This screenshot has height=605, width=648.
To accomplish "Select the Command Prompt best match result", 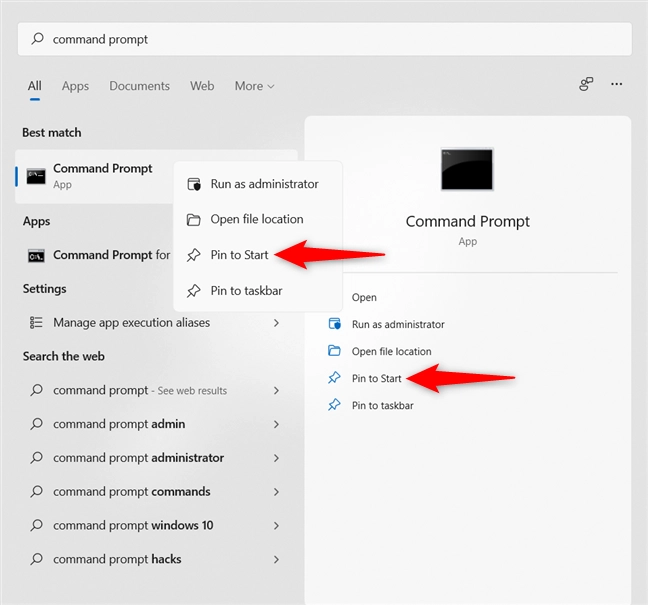I will coord(94,176).
